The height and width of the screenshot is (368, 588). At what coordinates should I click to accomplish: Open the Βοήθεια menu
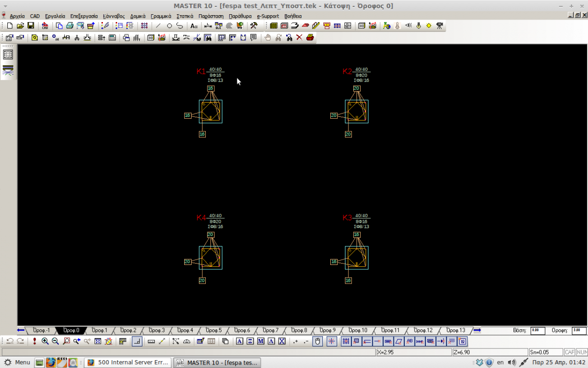(293, 16)
